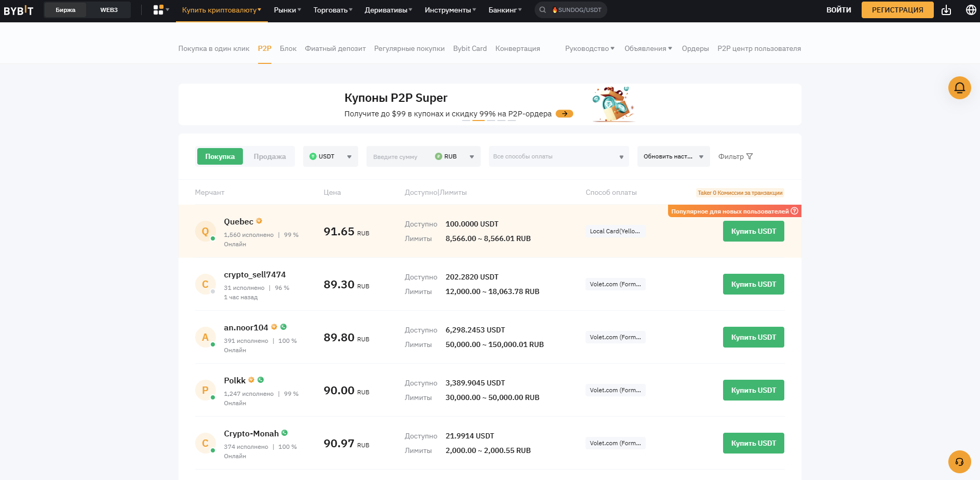The width and height of the screenshot is (980, 480).
Task: Buy USDT from Polkk
Action: pos(753,390)
